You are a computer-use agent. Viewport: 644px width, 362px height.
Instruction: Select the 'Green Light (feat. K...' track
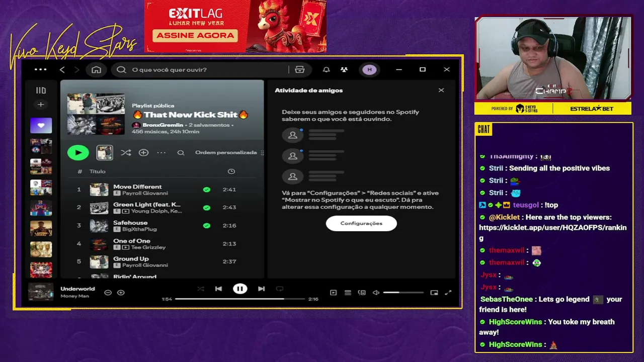[x=161, y=207]
